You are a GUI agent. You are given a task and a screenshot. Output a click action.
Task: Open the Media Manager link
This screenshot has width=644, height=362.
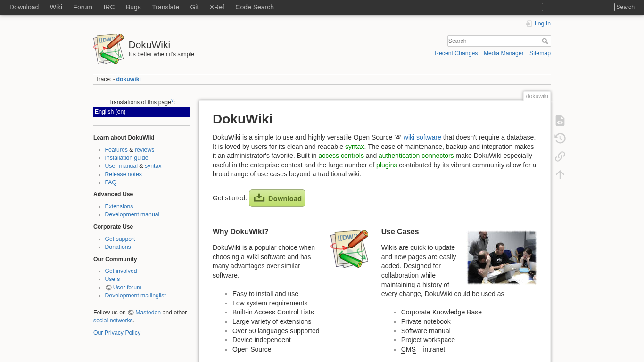tap(504, 53)
